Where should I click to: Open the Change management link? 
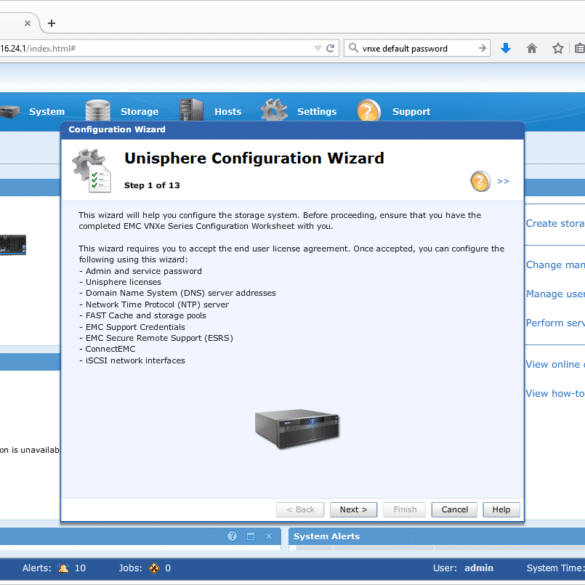(x=555, y=265)
